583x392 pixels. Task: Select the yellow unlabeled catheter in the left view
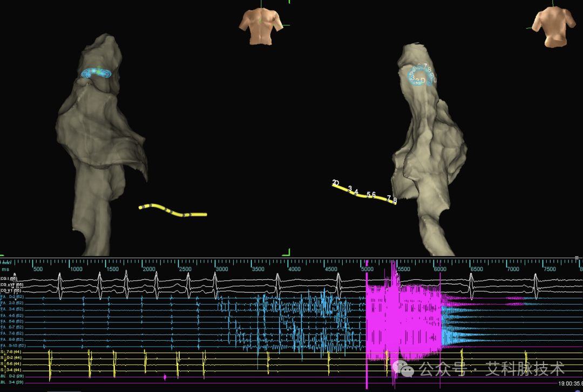tap(173, 210)
